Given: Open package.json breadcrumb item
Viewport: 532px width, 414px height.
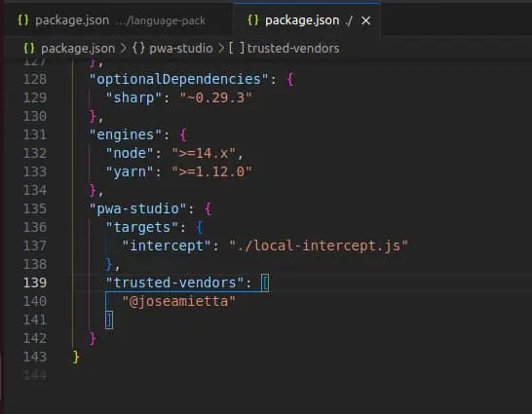Looking at the screenshot, I should point(78,49).
